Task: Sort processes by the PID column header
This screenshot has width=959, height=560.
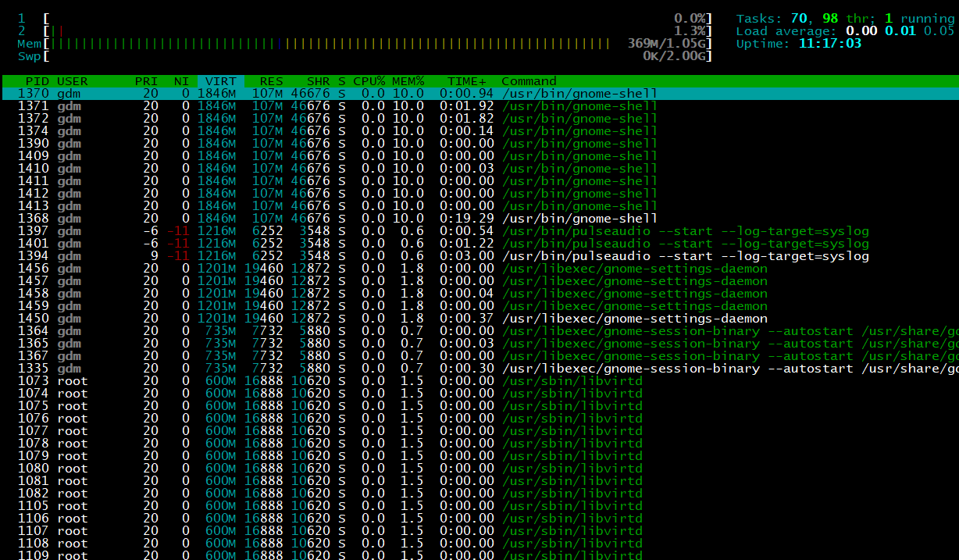Action: click(x=32, y=80)
